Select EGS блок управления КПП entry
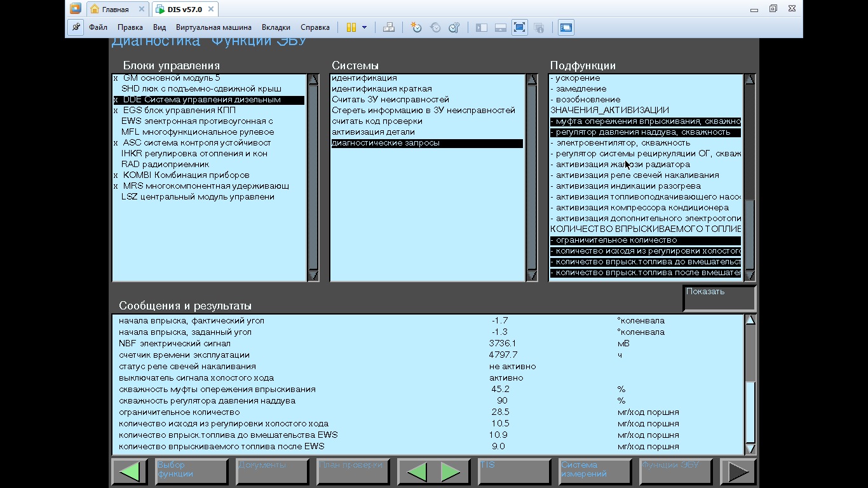 pyautogui.click(x=179, y=111)
